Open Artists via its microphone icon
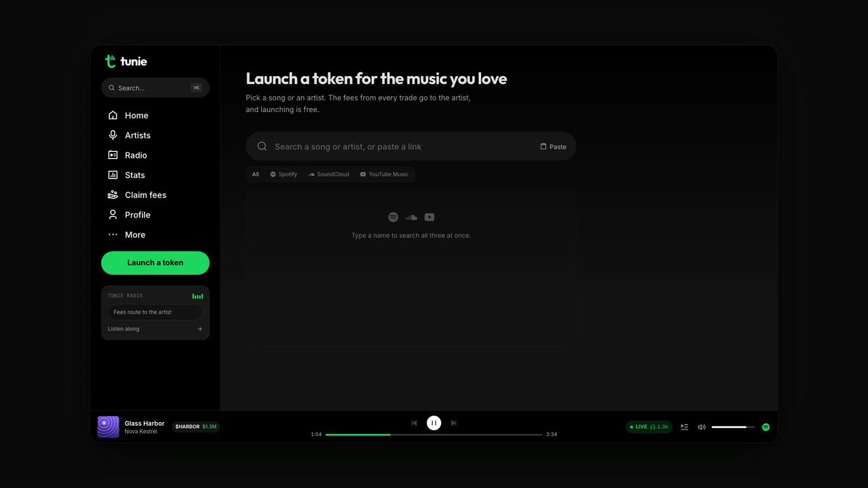 113,135
